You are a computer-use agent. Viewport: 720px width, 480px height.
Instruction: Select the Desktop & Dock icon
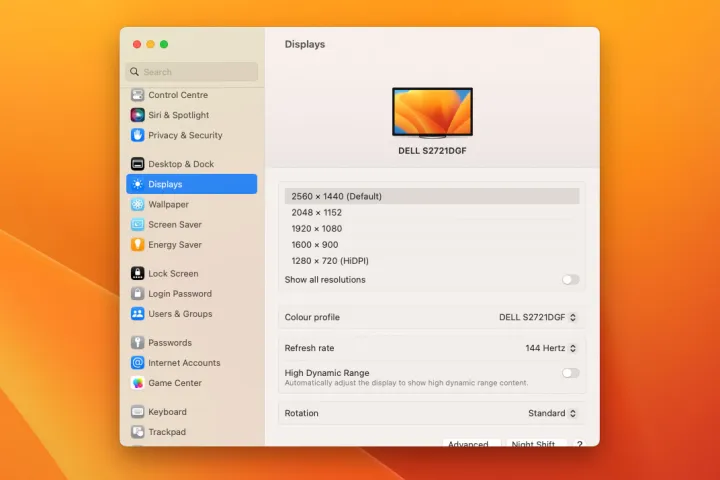click(138, 164)
